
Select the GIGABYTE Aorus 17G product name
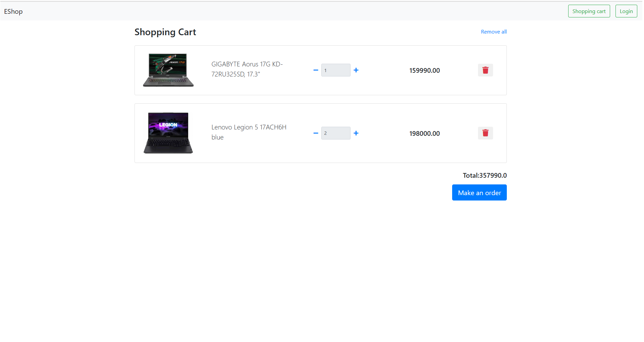[247, 69]
